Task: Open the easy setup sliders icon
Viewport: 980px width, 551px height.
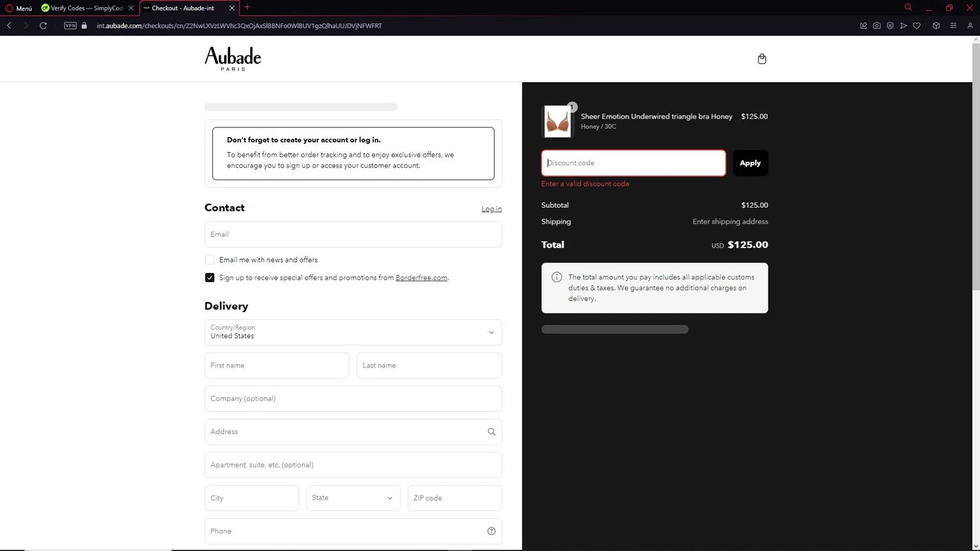Action: pos(953,25)
